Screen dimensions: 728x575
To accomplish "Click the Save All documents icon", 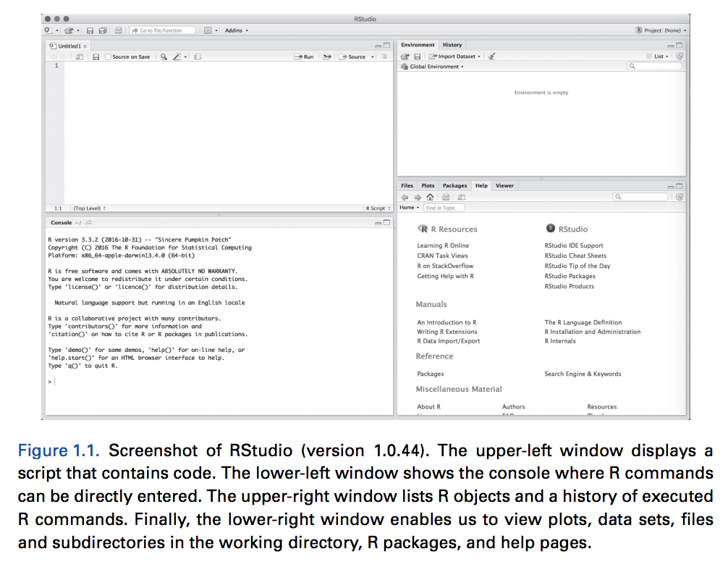I will coord(103,30).
